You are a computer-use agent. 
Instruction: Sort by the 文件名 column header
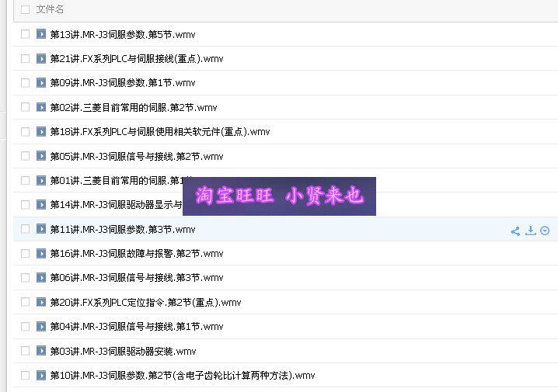click(50, 9)
